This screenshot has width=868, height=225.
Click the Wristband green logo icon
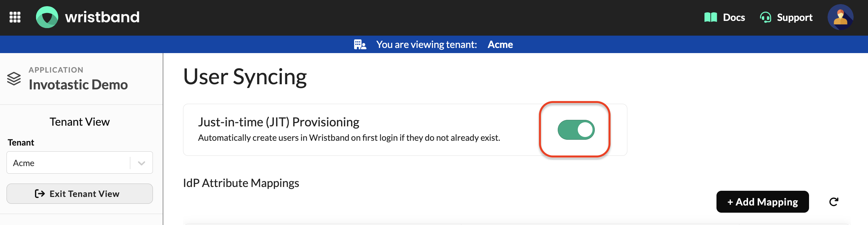(47, 17)
